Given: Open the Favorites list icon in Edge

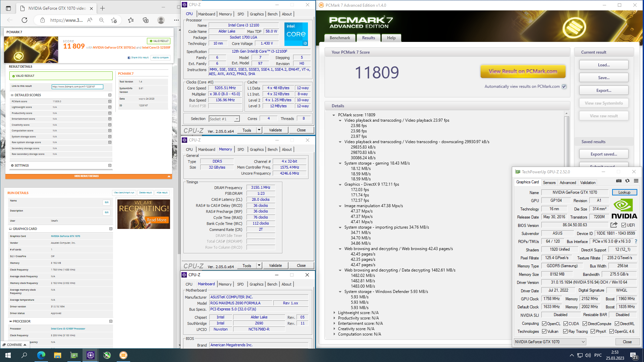Looking at the screenshot, I should tap(131, 20).
